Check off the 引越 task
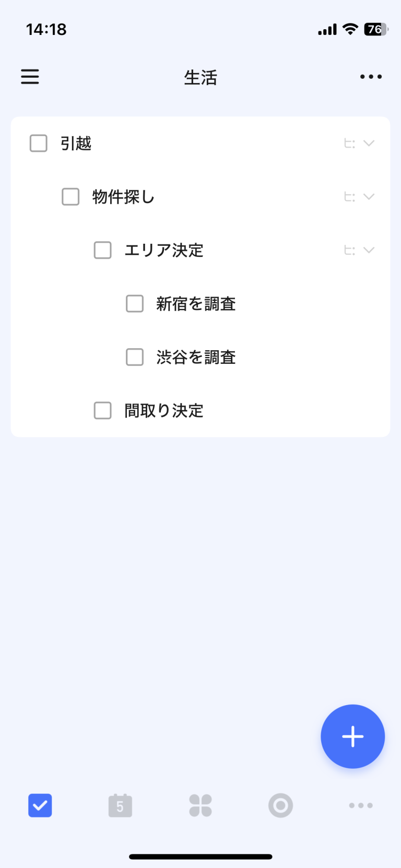The width and height of the screenshot is (401, 868). 39,144
